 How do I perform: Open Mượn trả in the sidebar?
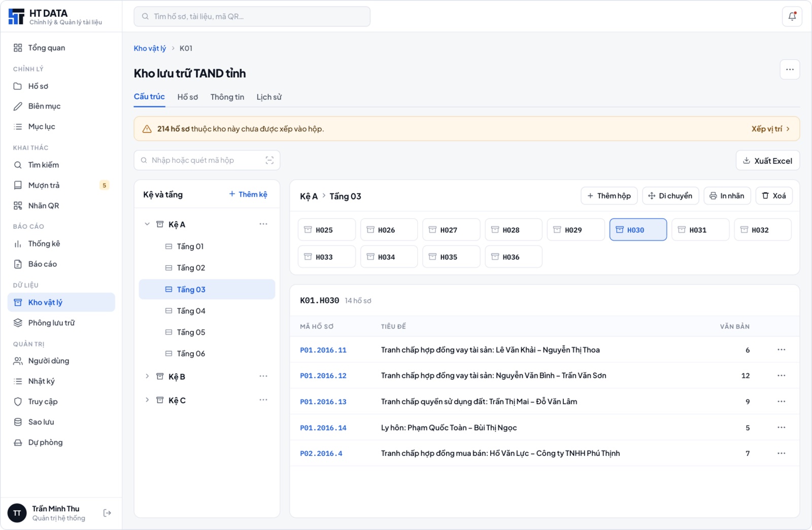click(61, 185)
